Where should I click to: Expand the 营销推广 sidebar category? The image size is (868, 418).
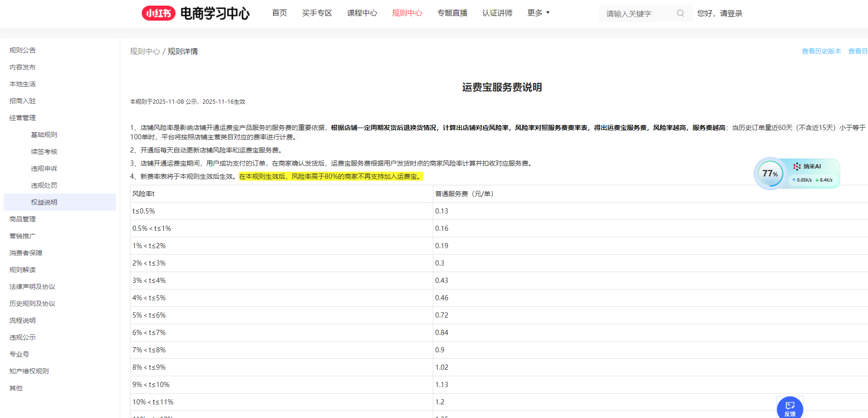[23, 236]
